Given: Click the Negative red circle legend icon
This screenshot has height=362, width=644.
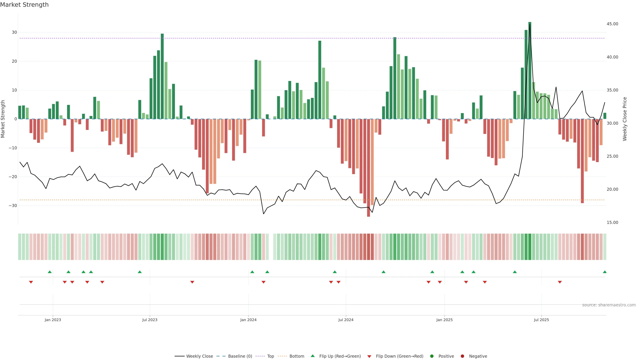Looking at the screenshot, I should 462,356.
